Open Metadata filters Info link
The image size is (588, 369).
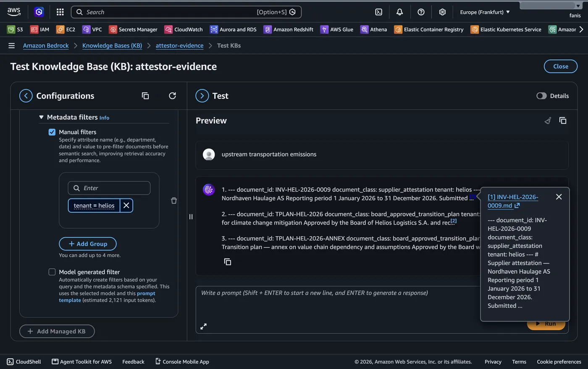[104, 118]
